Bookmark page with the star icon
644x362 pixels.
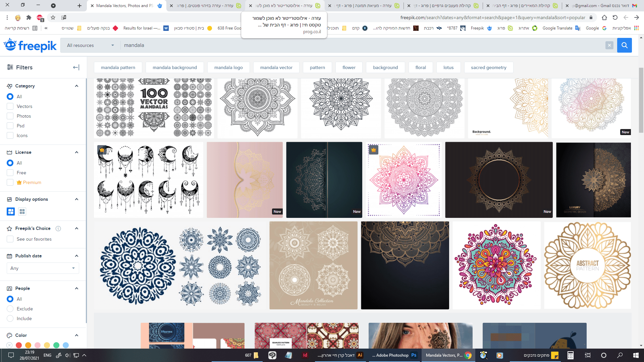[53, 17]
